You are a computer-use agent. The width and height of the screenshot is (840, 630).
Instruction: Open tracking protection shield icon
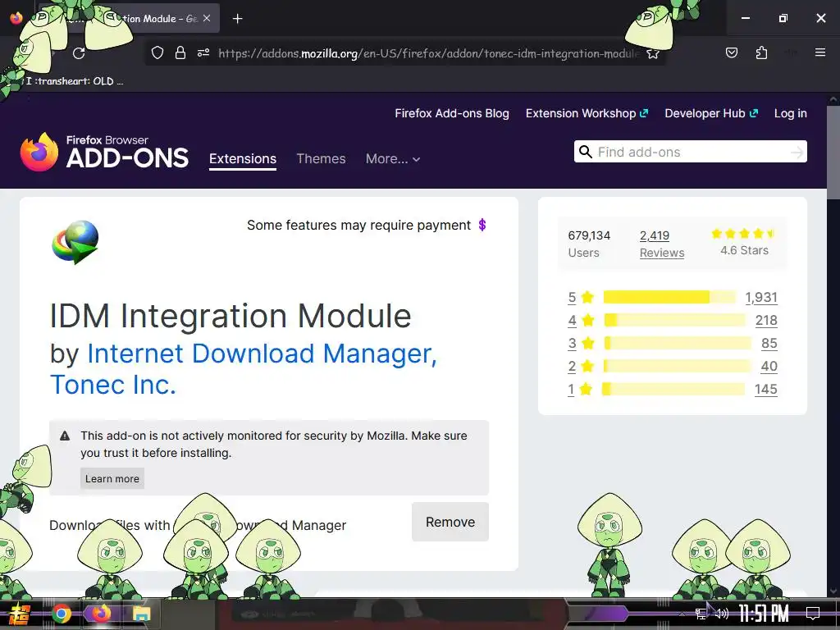(157, 53)
